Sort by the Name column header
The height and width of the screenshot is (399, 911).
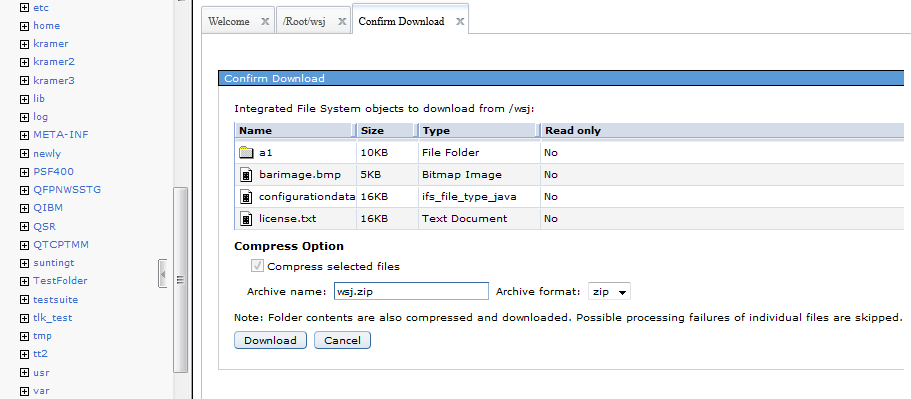tap(295, 131)
